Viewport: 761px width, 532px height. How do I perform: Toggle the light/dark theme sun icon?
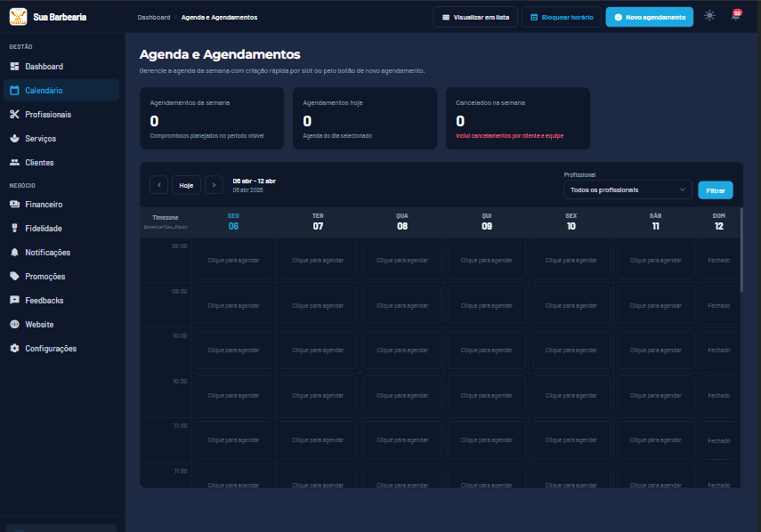(x=709, y=16)
